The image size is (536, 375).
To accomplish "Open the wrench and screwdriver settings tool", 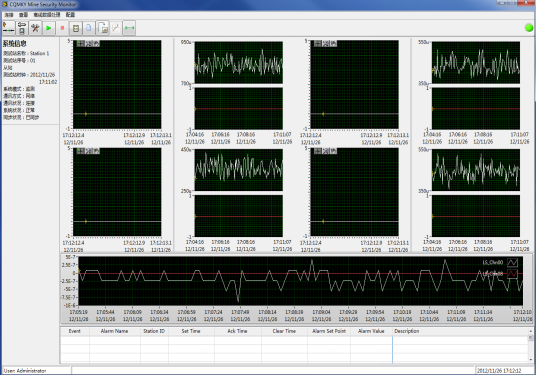I will pos(35,28).
